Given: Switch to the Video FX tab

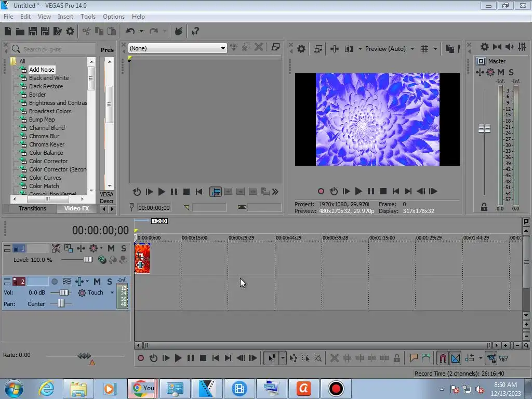Looking at the screenshot, I should point(77,208).
